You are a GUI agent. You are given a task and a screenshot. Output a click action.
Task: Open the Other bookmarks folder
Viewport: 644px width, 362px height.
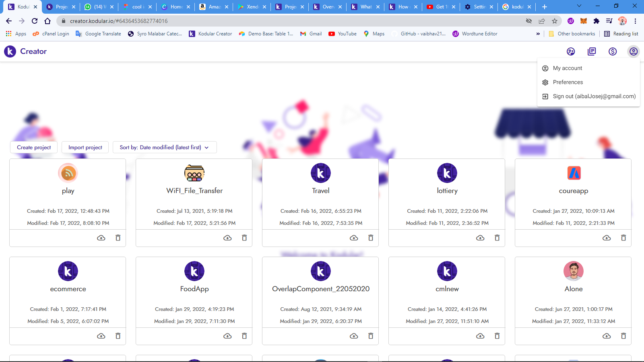click(572, 34)
